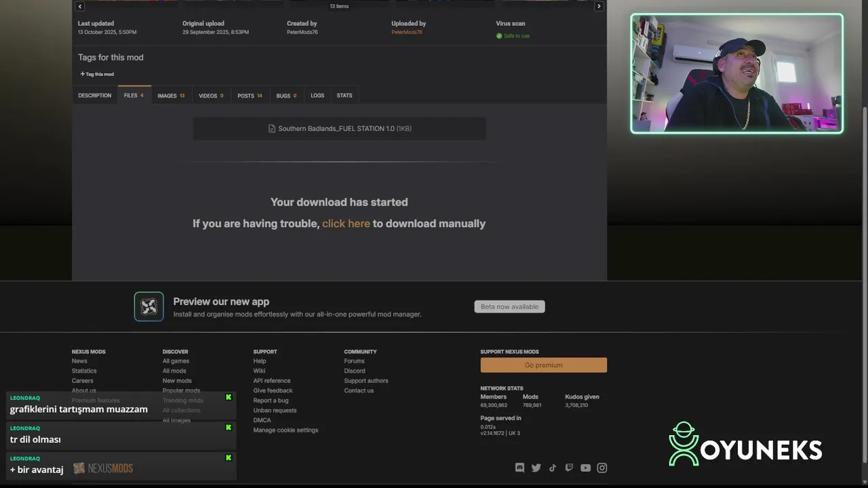The image size is (868, 488).
Task: Click the version text v2.14.1672 | UK 3
Action: click(500, 433)
